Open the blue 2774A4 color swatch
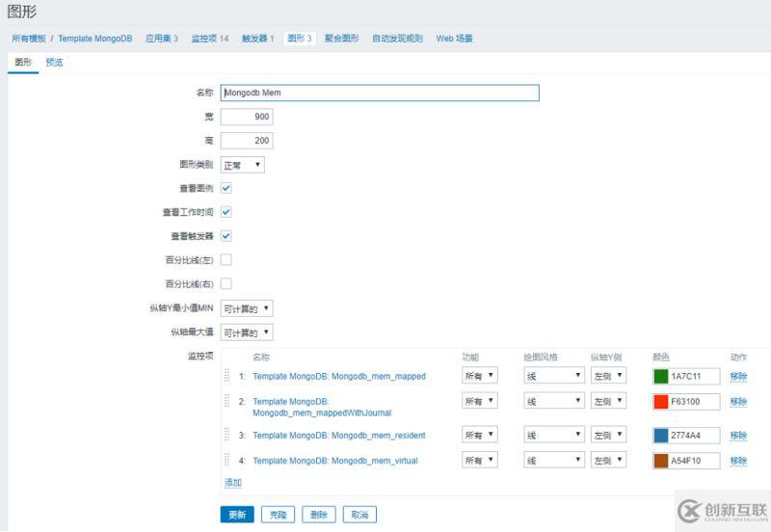The width and height of the screenshot is (771, 532). click(661, 435)
